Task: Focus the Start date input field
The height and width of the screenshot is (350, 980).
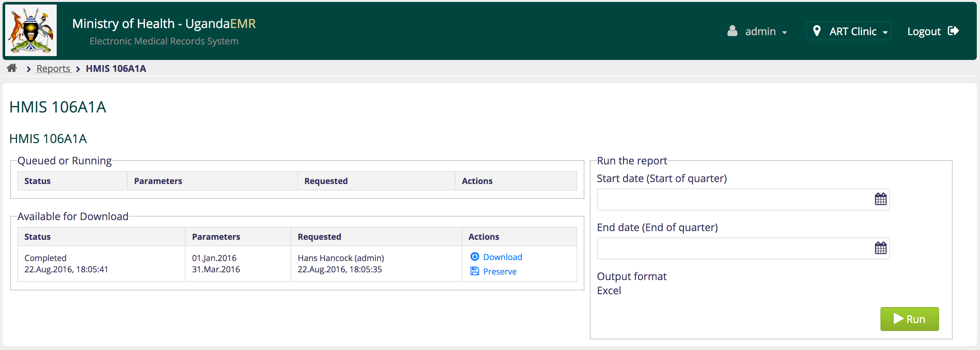Action: [x=734, y=199]
